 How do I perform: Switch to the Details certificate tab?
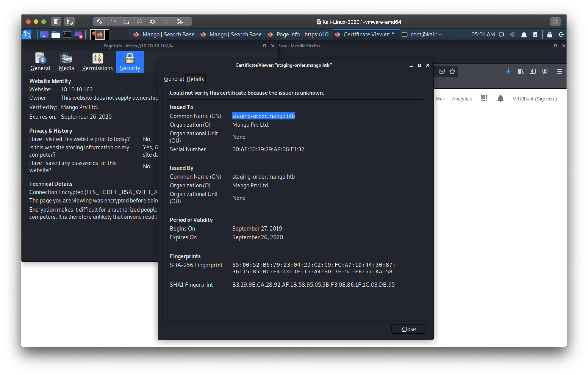coord(195,79)
